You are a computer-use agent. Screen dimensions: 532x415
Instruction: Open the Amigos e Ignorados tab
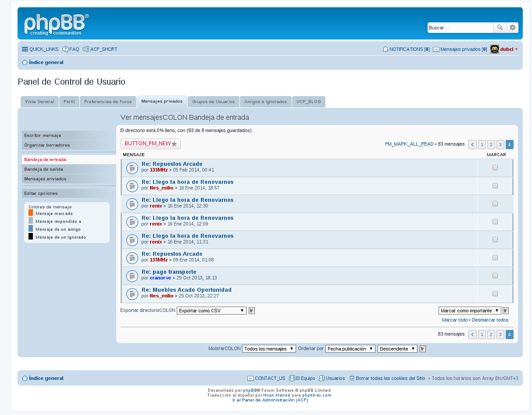(265, 102)
